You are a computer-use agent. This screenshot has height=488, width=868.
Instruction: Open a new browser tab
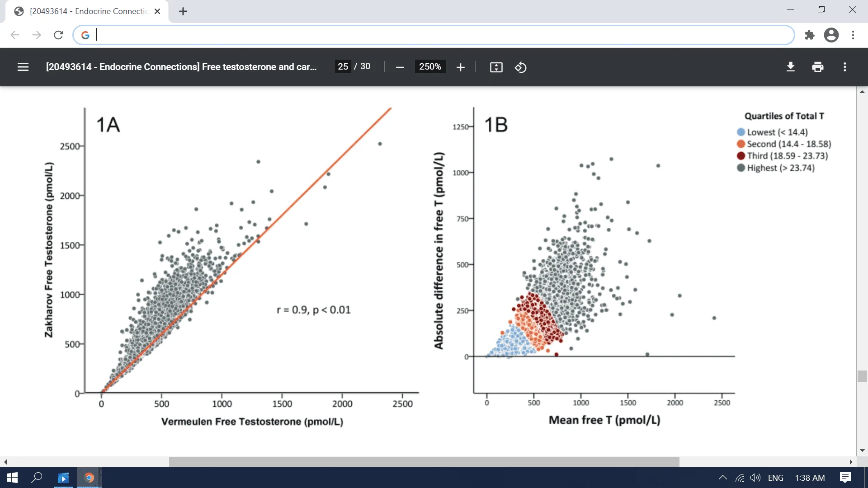click(x=183, y=11)
